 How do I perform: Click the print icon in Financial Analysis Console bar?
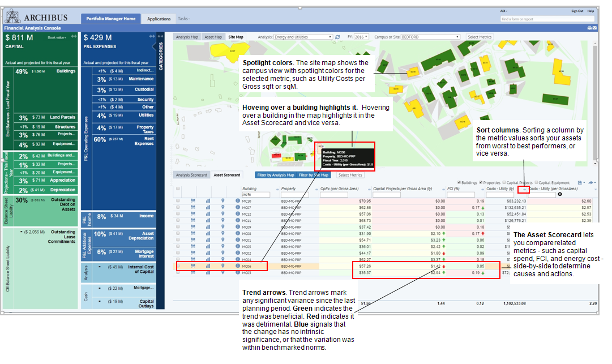pyautogui.click(x=589, y=28)
